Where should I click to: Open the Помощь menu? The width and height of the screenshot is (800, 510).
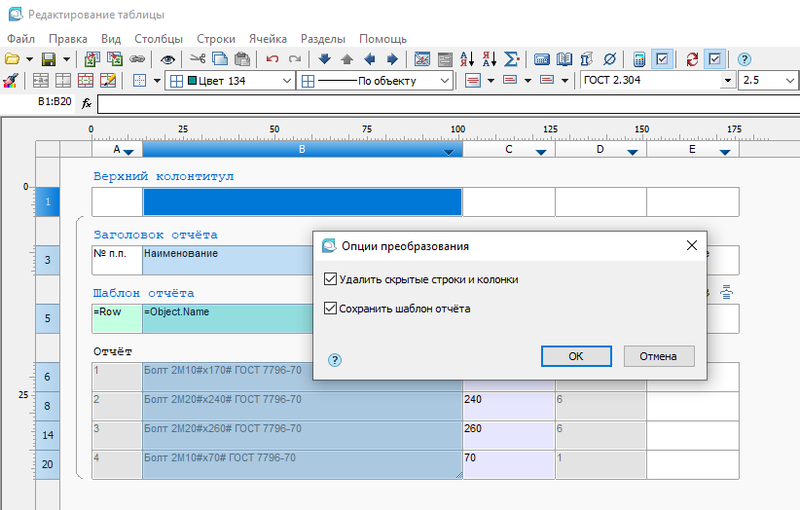coord(383,39)
